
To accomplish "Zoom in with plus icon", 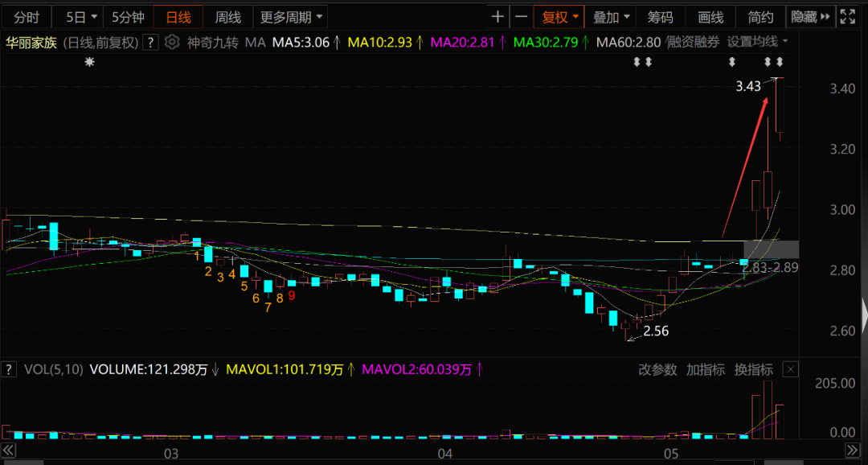I will (497, 17).
